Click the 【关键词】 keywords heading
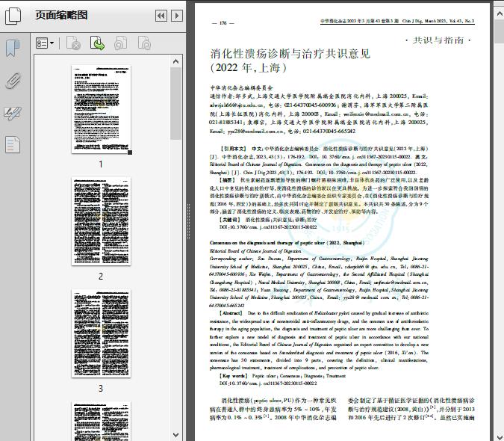 coord(230,219)
